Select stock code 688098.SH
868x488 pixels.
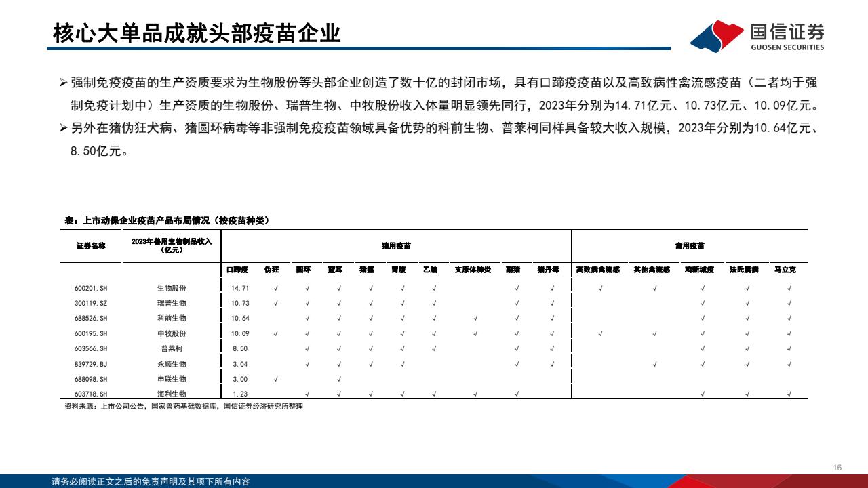pos(91,379)
